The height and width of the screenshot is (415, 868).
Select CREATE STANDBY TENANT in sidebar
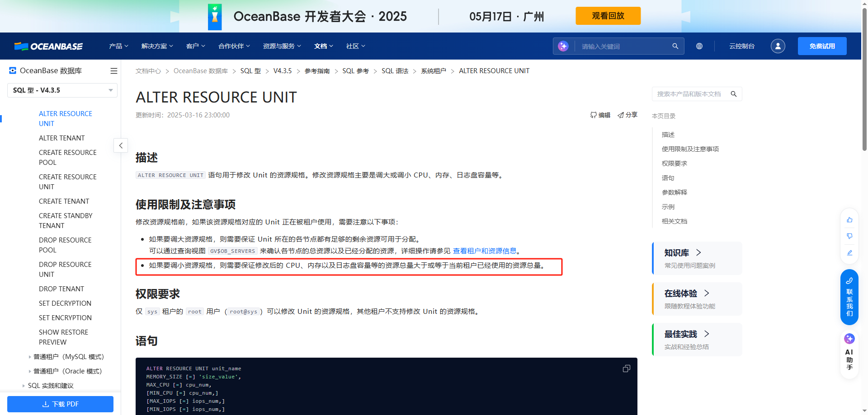tap(66, 221)
